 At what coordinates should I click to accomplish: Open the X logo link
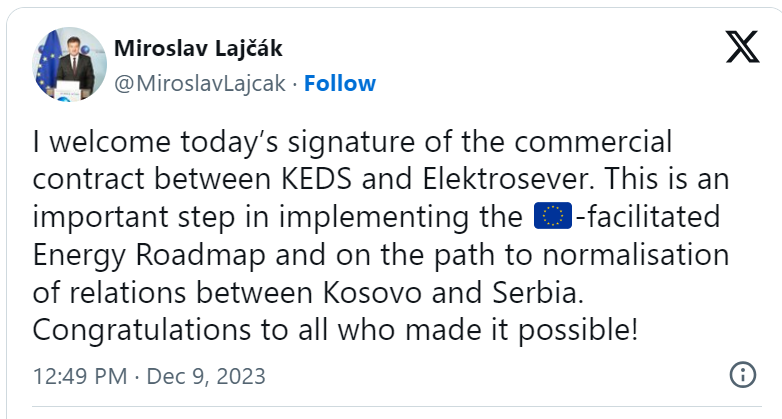point(742,47)
